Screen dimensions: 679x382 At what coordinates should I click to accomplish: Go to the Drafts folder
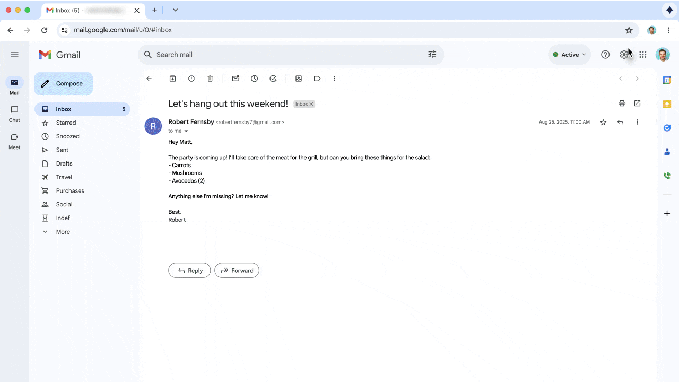pos(64,163)
